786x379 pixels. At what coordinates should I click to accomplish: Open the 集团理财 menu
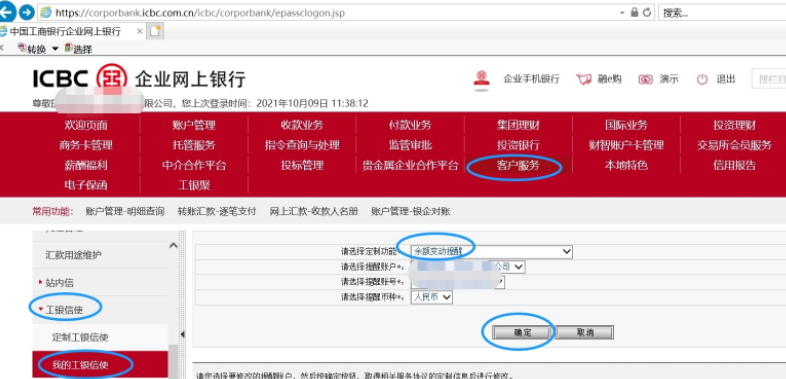[518, 125]
